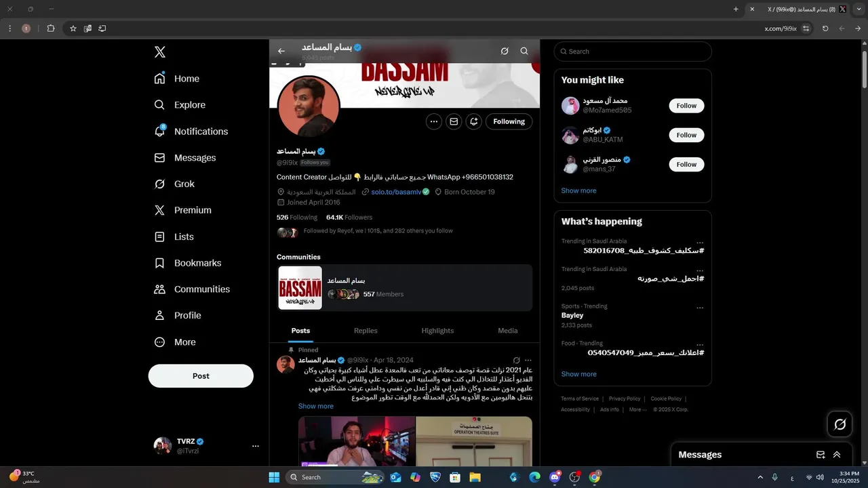Switch to the Media tab
Image resolution: width=868 pixels, height=488 pixels.
(x=508, y=331)
